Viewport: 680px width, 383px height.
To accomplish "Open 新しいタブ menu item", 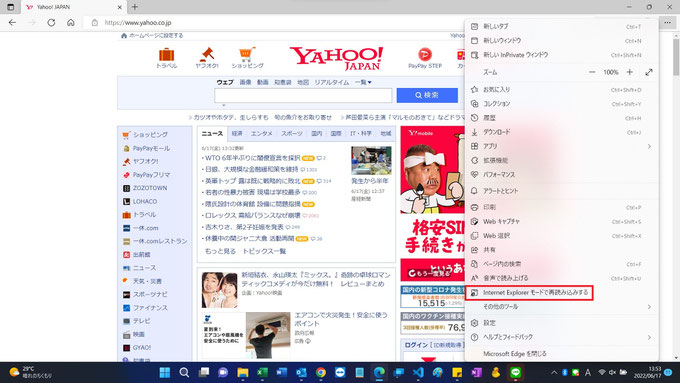I will (x=562, y=26).
